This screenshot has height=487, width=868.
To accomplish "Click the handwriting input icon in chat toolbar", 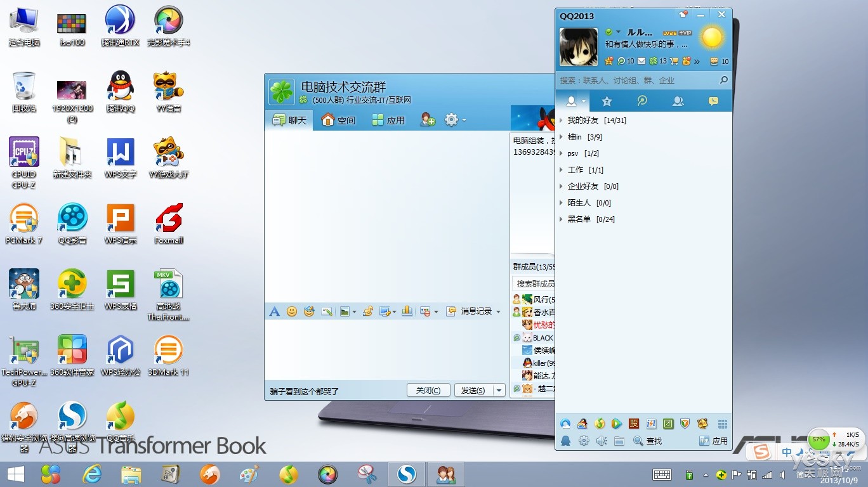I will coord(327,311).
